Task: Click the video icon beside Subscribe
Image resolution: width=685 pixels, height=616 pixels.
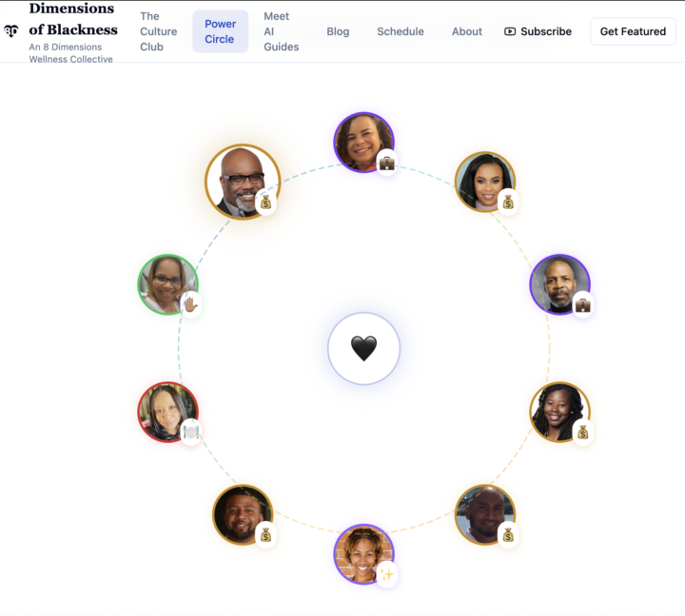Action: coord(510,31)
